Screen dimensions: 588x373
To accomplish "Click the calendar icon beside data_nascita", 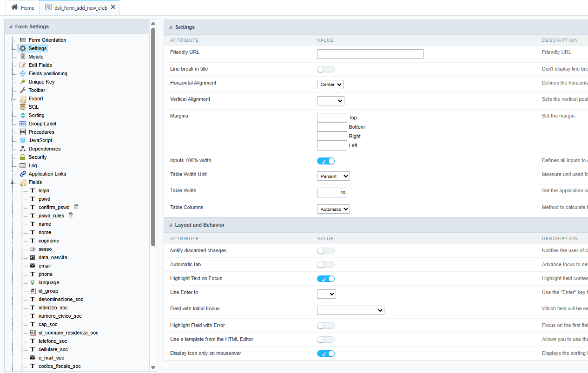I will pyautogui.click(x=33, y=257).
